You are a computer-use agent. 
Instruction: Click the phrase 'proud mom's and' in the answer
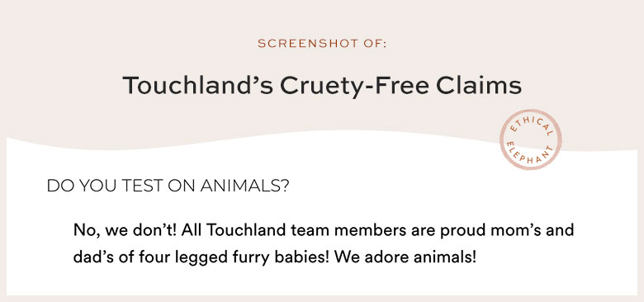pos(507,230)
